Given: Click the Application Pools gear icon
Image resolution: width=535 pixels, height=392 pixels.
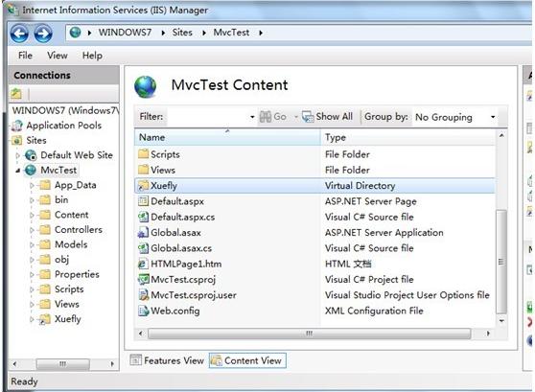Looking at the screenshot, I should (x=17, y=126).
